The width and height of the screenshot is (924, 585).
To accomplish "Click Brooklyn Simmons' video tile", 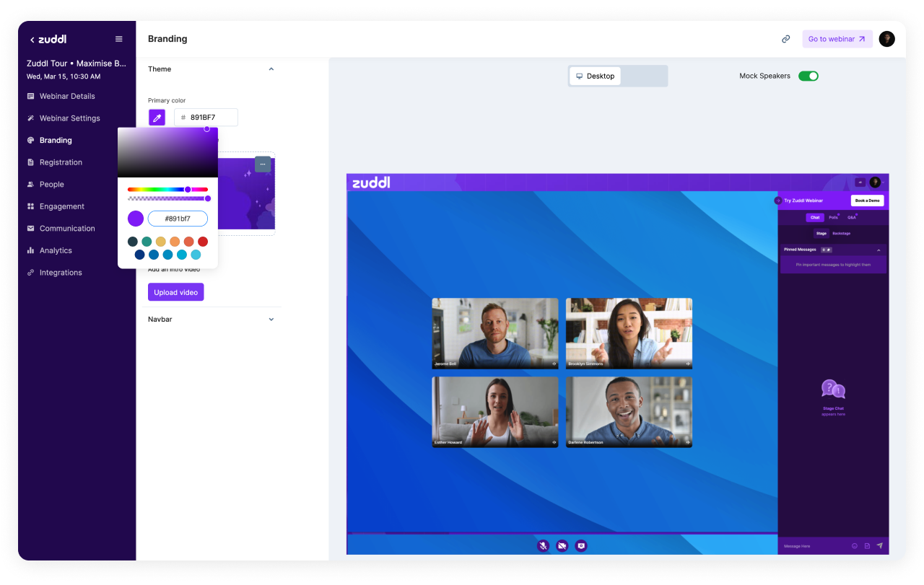I will coord(629,333).
